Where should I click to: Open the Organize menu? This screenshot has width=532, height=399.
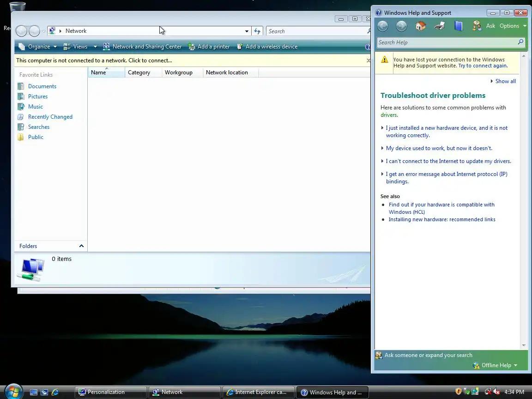pyautogui.click(x=38, y=47)
